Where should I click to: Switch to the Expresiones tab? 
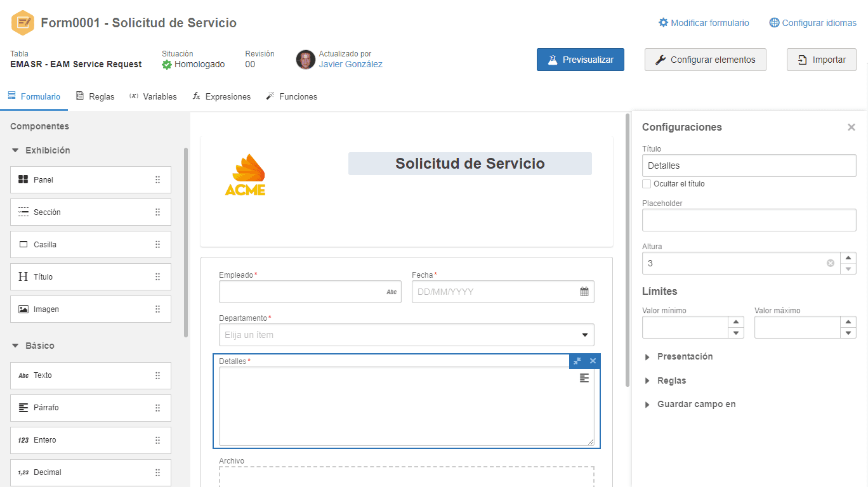click(x=221, y=96)
